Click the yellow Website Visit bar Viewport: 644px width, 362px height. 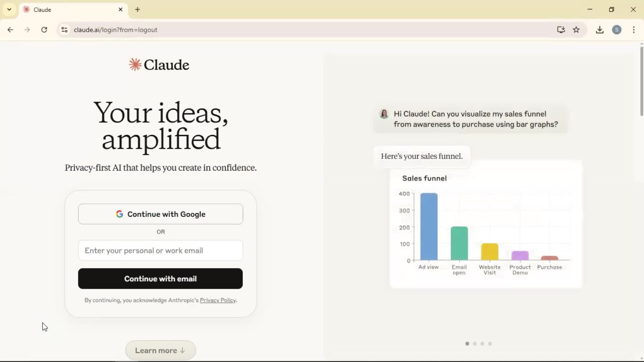490,252
